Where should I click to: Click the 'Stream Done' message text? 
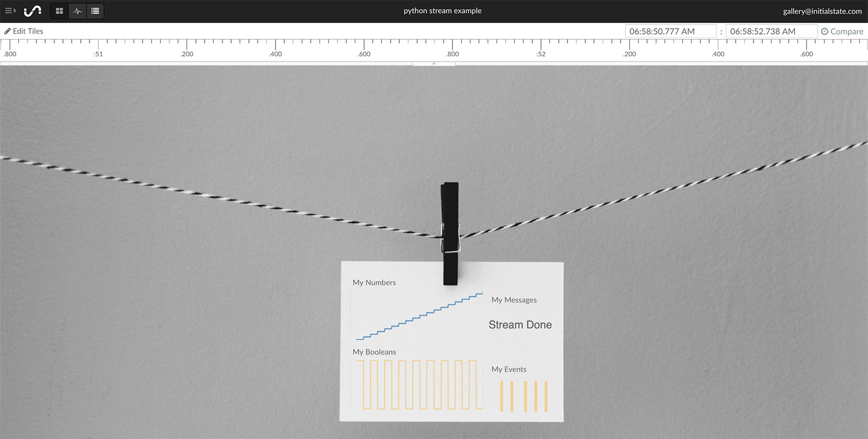coord(520,325)
